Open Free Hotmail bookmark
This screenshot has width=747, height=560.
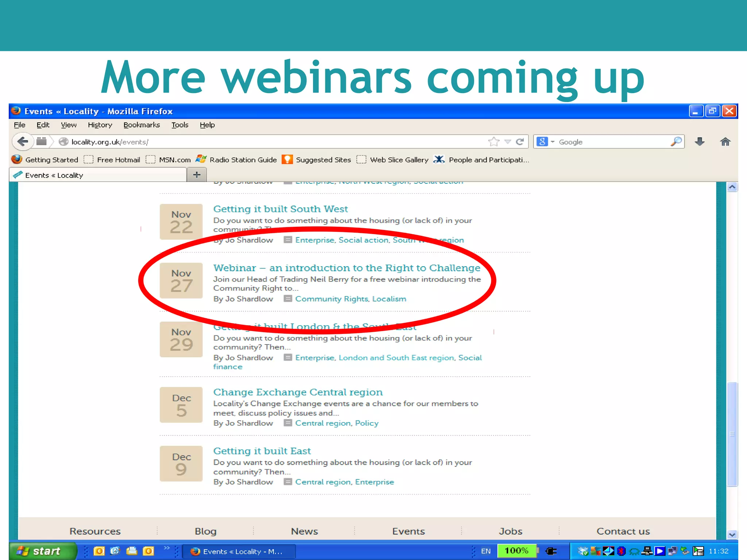pyautogui.click(x=112, y=160)
